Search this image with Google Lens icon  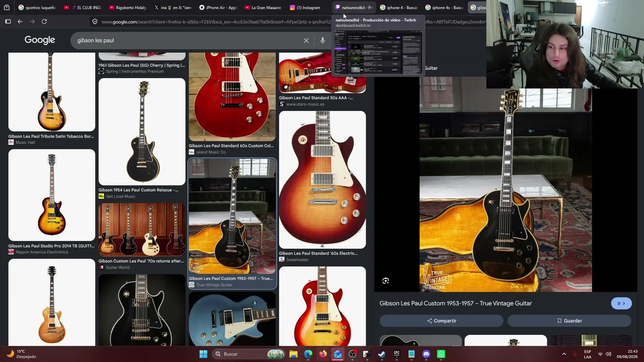click(385, 281)
